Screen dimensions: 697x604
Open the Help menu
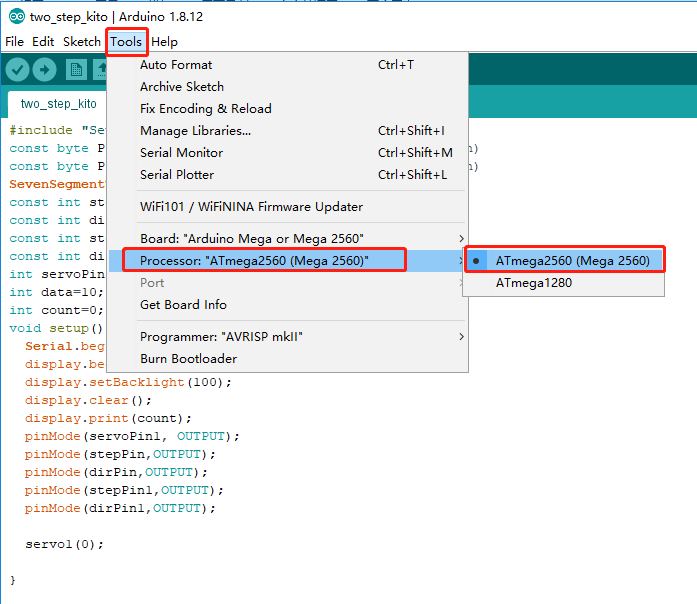click(x=164, y=42)
